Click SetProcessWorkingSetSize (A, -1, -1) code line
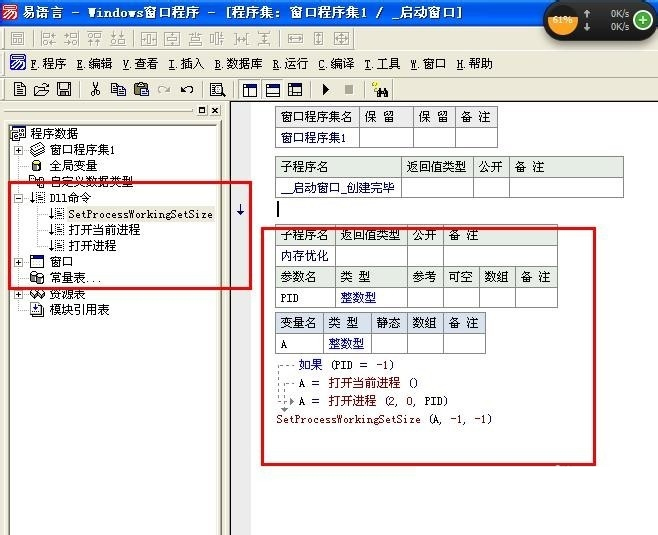 (x=384, y=419)
